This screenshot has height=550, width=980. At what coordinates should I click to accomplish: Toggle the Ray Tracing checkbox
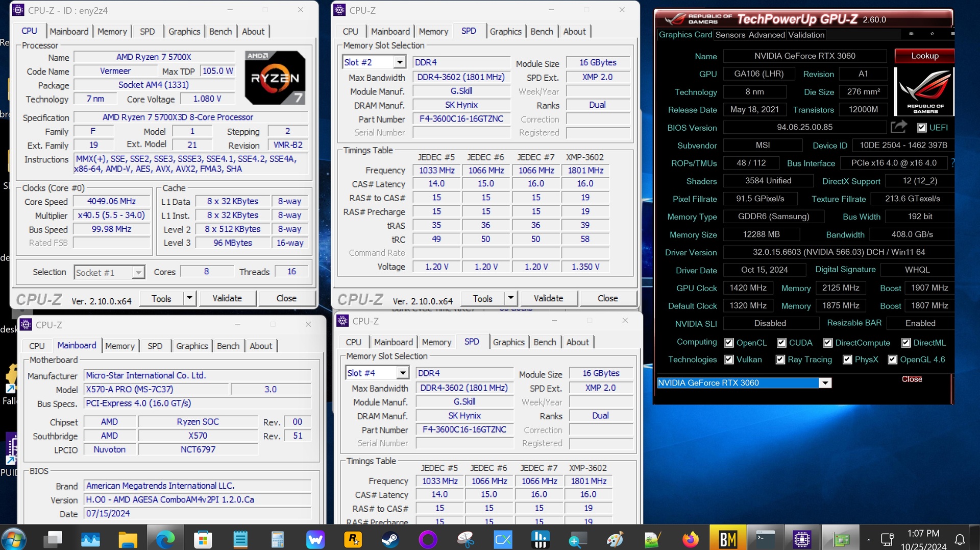pyautogui.click(x=780, y=360)
